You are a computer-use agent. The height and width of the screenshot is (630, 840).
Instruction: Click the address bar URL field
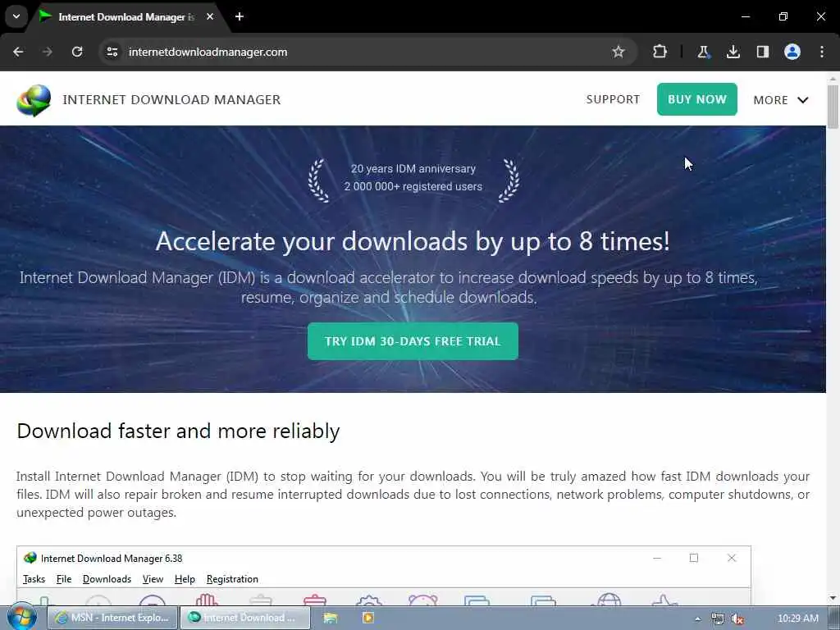point(367,52)
